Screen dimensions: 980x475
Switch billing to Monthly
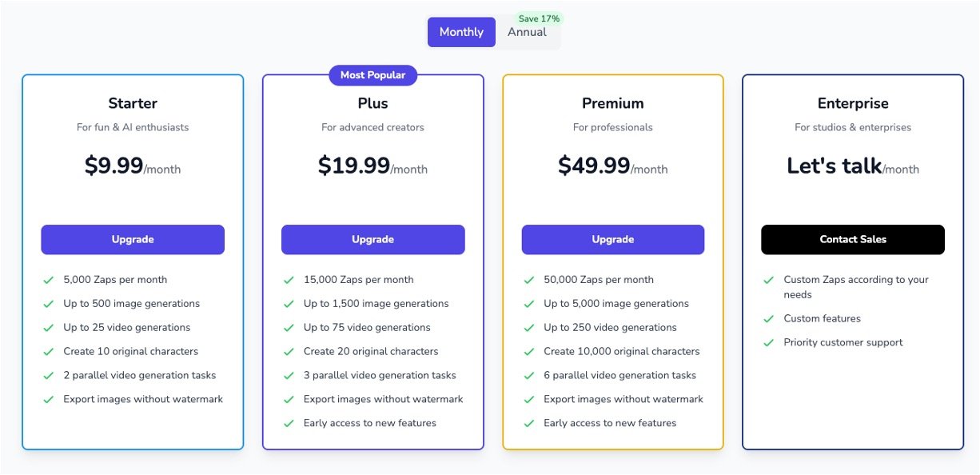pos(461,32)
